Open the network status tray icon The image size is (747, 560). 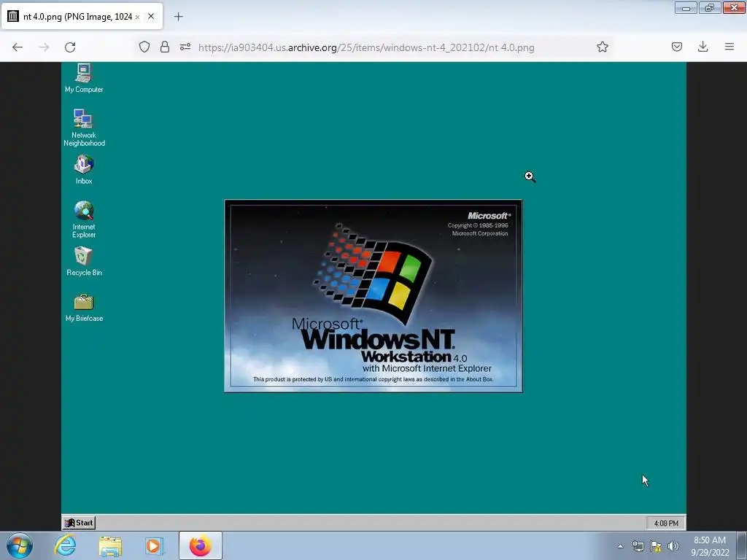pos(638,546)
